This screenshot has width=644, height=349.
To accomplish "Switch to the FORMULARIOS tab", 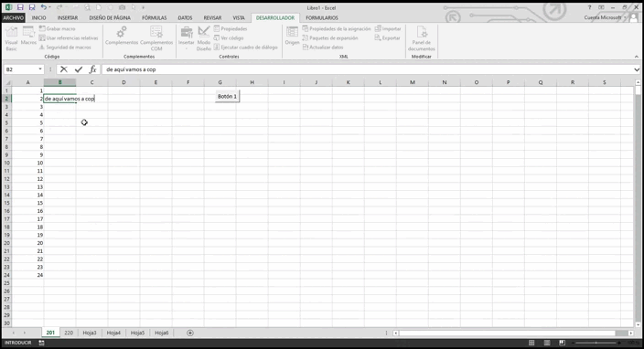I will 322,18.
